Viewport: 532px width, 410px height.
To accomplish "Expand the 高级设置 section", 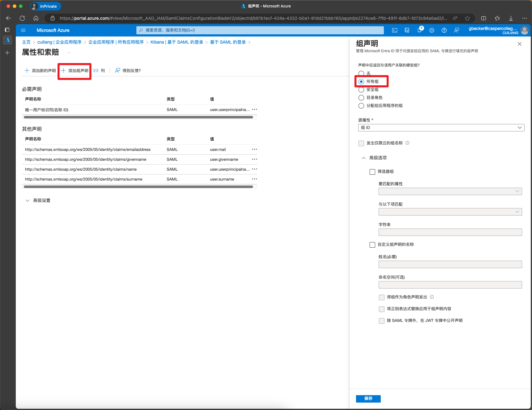I will point(38,200).
